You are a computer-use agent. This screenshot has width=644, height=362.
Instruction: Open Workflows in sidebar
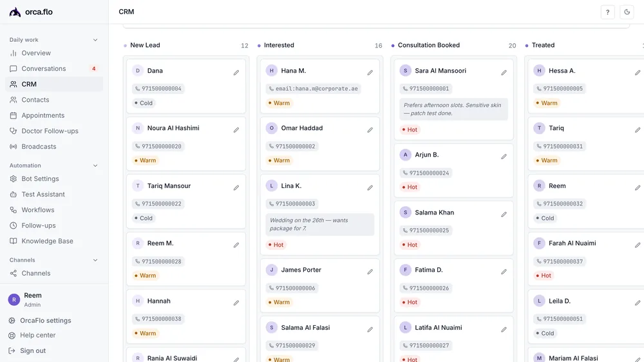coord(54,210)
